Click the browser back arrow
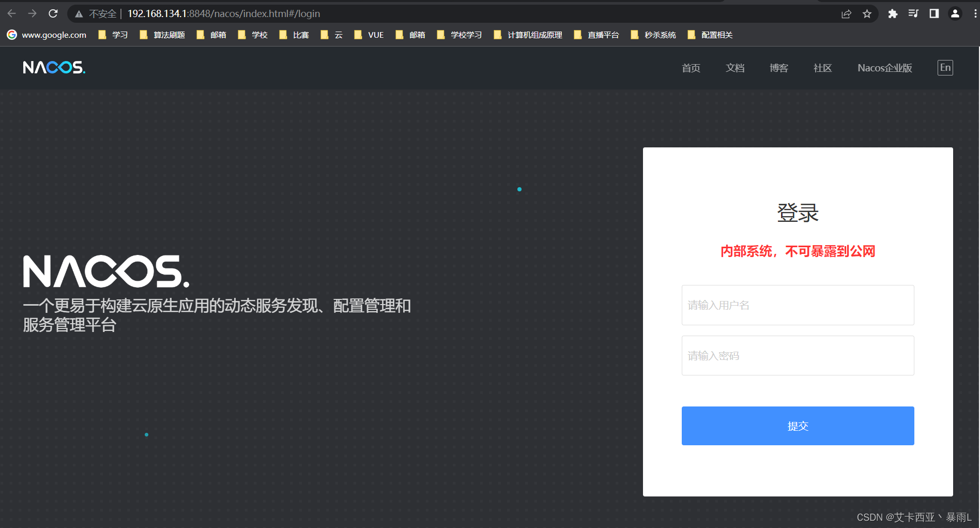 pos(11,13)
